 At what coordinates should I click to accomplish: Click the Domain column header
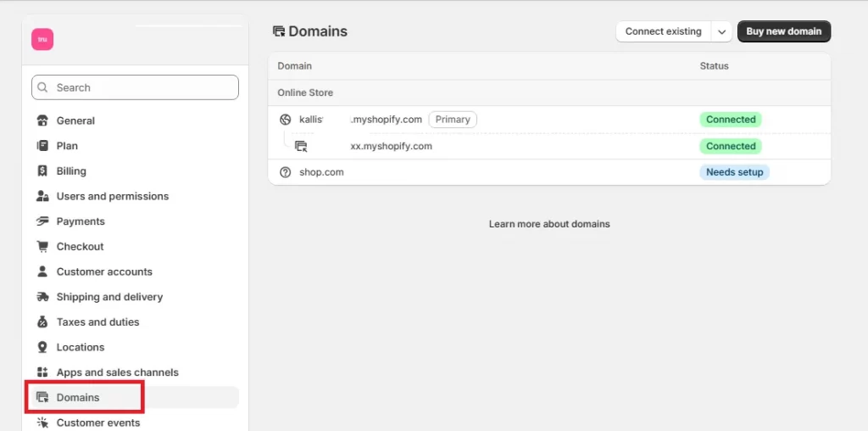(294, 66)
